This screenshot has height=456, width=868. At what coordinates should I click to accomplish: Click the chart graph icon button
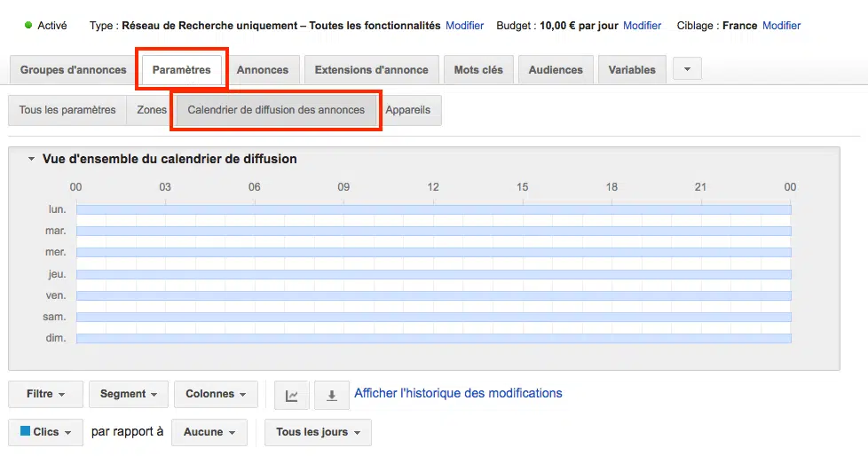(x=291, y=395)
